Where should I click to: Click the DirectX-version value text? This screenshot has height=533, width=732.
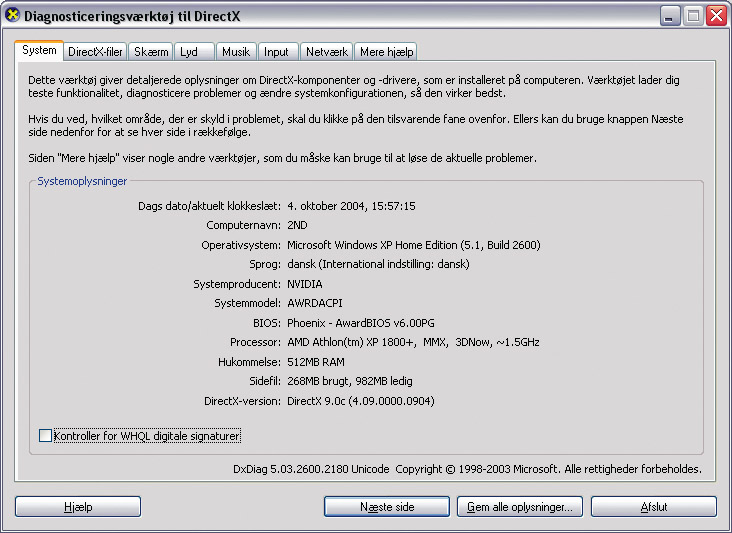361,401
